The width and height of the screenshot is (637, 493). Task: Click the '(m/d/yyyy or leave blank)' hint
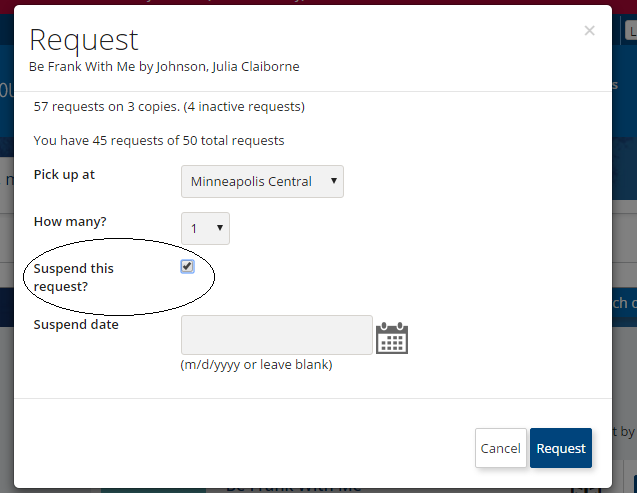pos(256,365)
